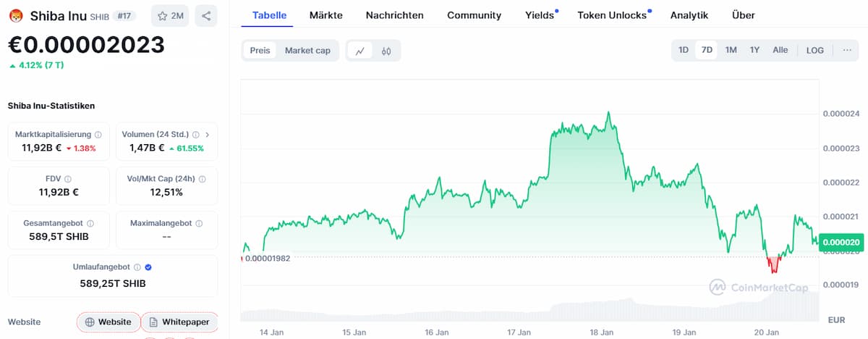Open more chart options ellipsis
The width and height of the screenshot is (868, 339).
(847, 50)
